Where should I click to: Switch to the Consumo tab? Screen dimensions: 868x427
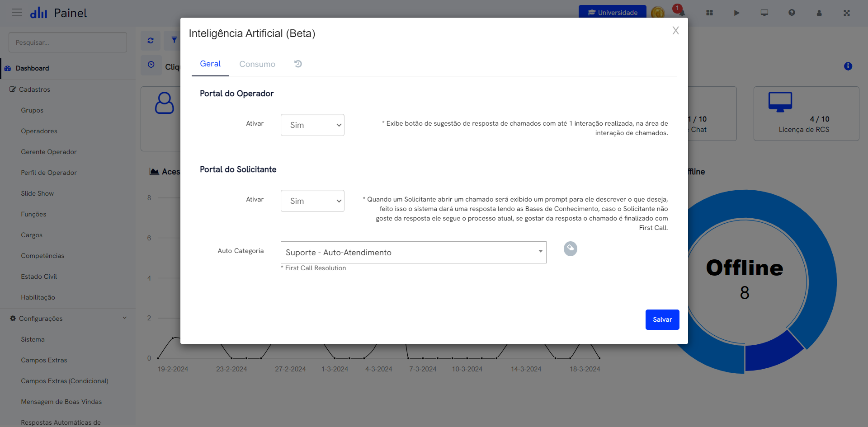(257, 64)
